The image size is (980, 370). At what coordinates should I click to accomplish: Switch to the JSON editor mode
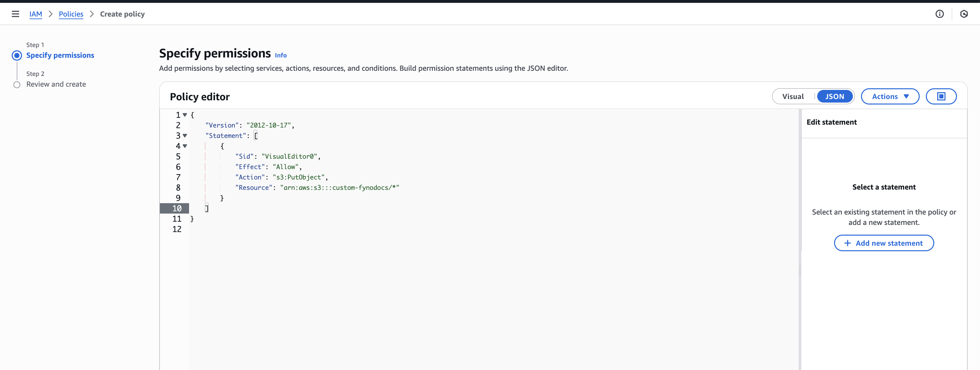834,96
